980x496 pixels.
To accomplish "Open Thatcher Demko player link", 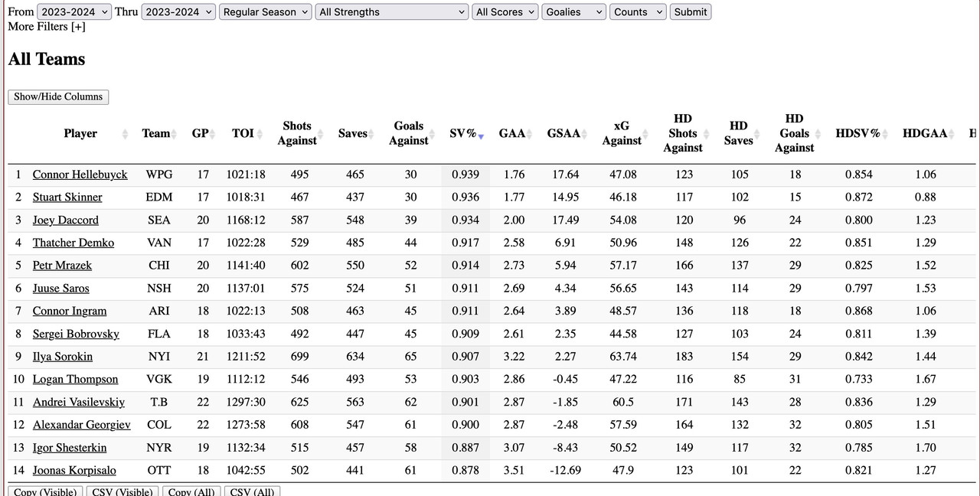I will click(73, 243).
